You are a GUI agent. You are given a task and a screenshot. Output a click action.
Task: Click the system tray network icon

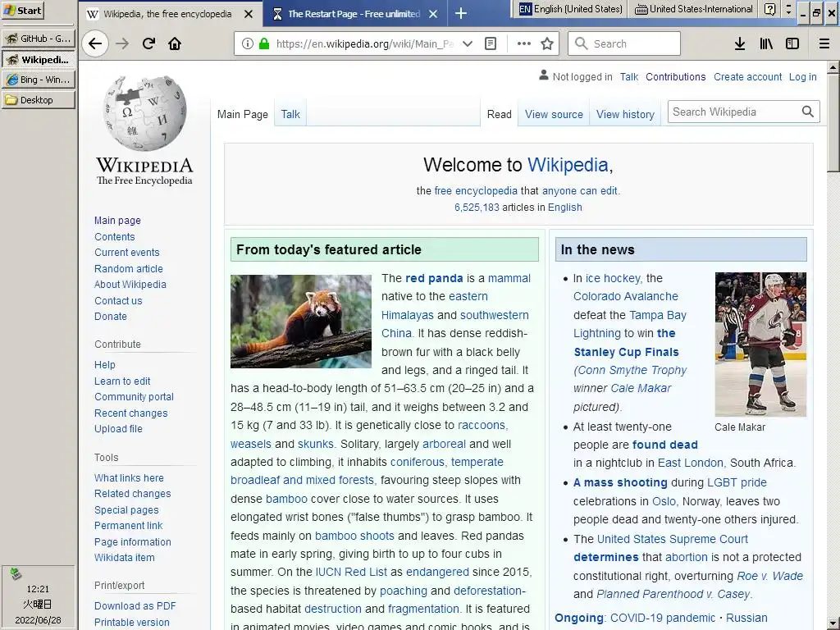pyautogui.click(x=16, y=573)
